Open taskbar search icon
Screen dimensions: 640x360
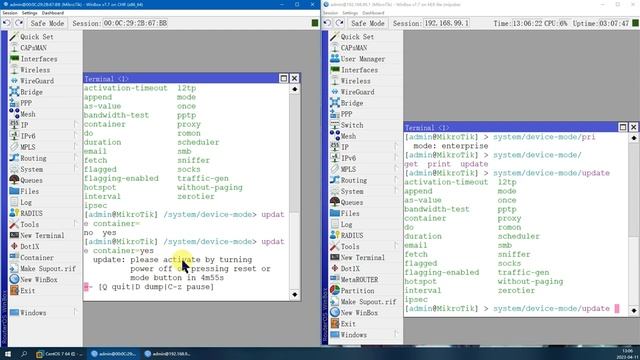[x=24, y=353]
